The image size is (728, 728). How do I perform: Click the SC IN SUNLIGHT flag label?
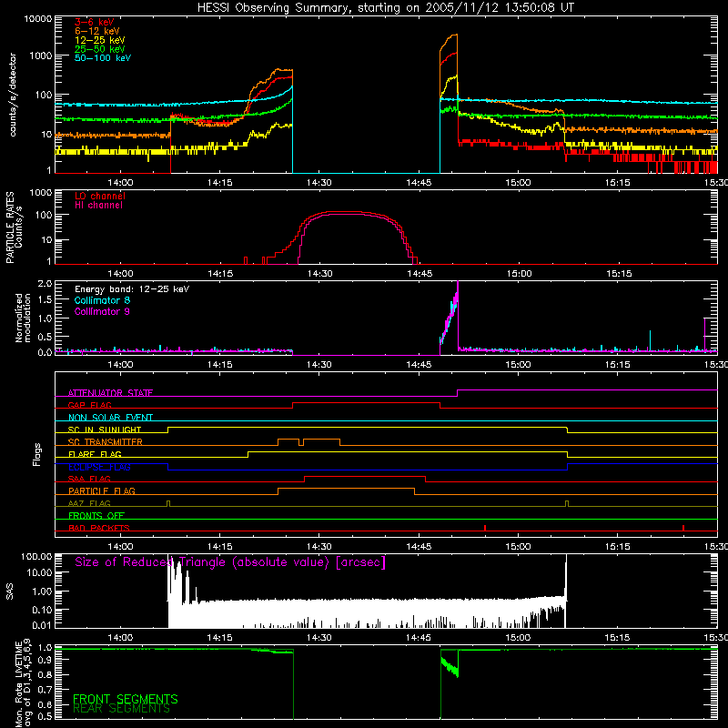105,430
